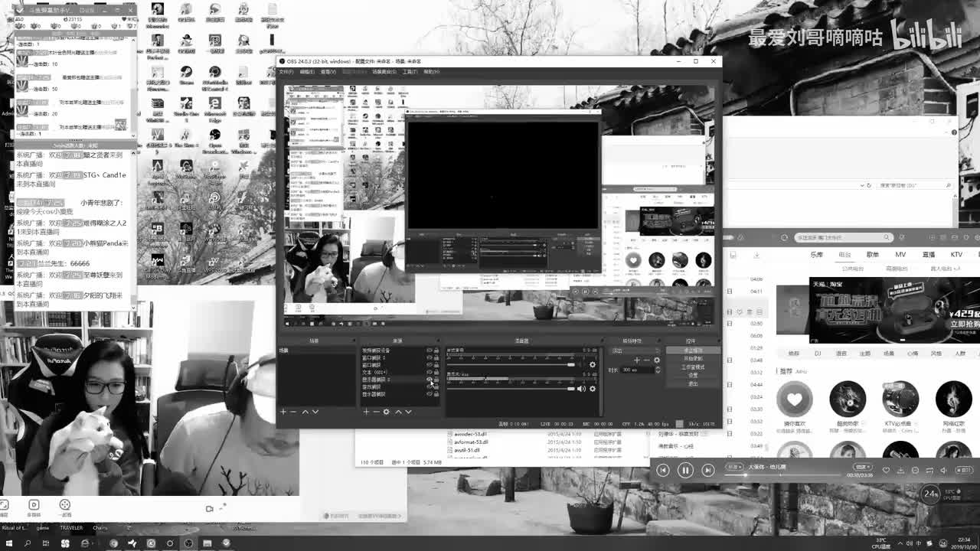Open KTV必点曲 radio station thumbnail
The image size is (980, 551).
pos(900,399)
